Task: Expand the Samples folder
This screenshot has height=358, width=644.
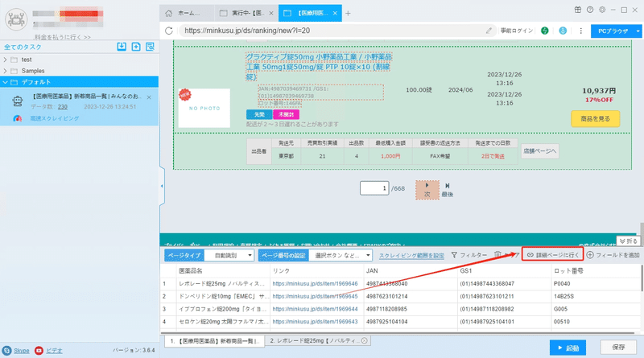Action: click(5, 71)
